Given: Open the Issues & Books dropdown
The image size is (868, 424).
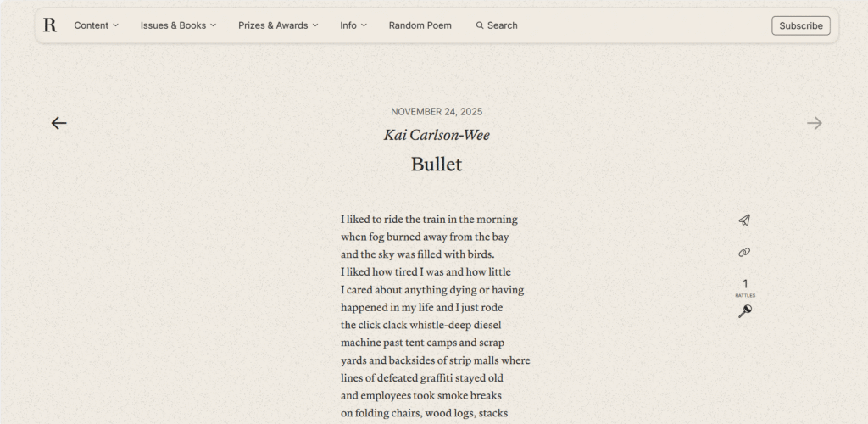Looking at the screenshot, I should click(x=178, y=25).
